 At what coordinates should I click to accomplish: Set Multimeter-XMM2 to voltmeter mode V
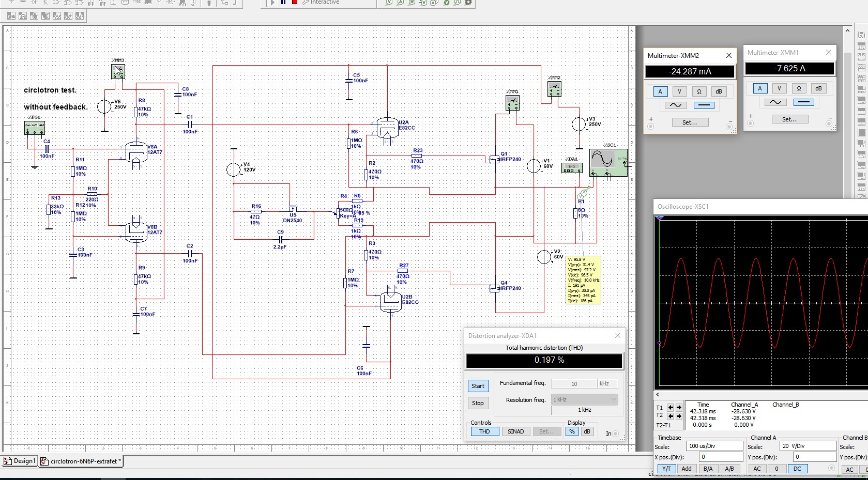(x=679, y=91)
